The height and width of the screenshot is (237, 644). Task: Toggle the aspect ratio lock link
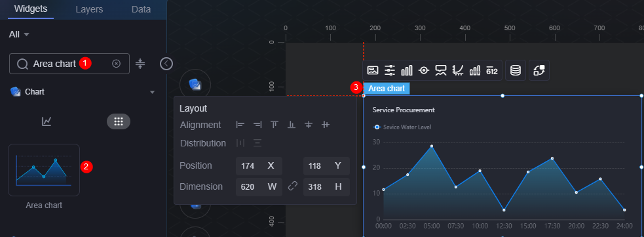click(x=292, y=187)
